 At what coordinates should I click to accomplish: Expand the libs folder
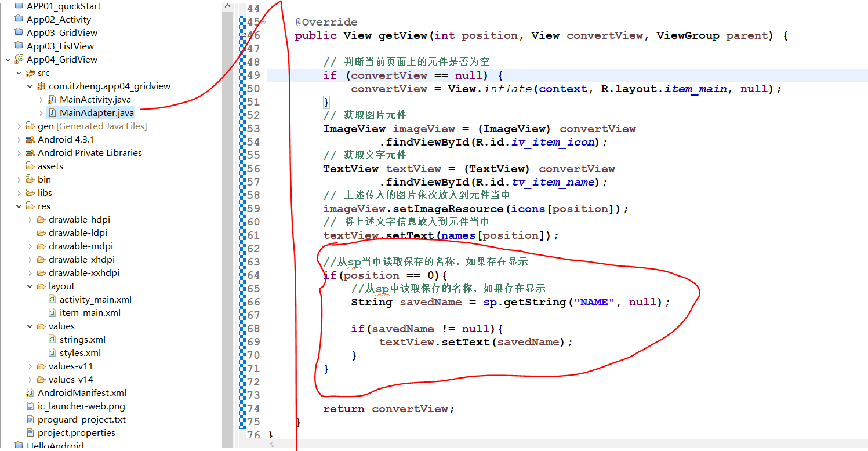18,193
